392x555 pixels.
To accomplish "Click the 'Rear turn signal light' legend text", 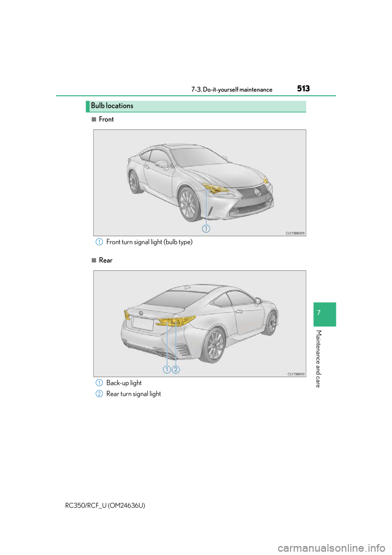I will (x=134, y=394).
